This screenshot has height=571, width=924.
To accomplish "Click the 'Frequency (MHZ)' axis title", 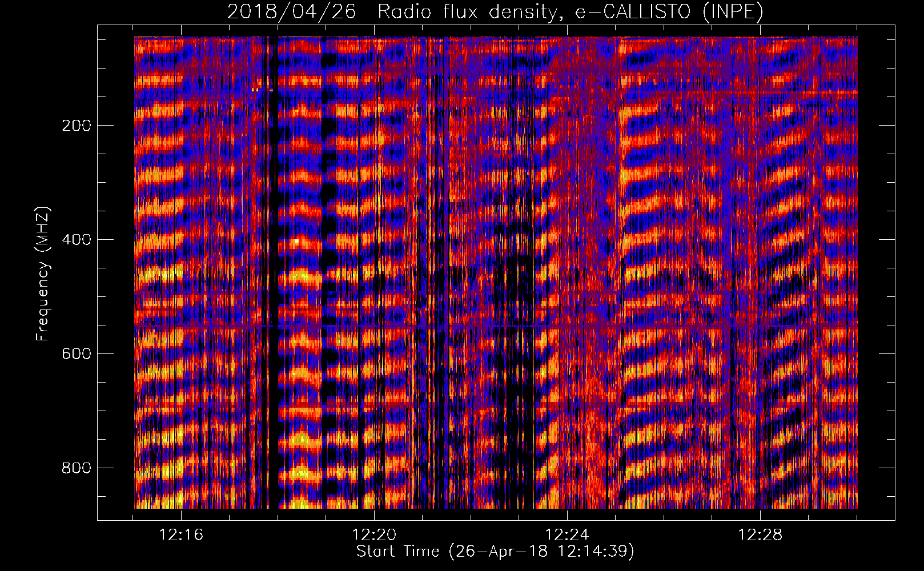I will [x=43, y=274].
